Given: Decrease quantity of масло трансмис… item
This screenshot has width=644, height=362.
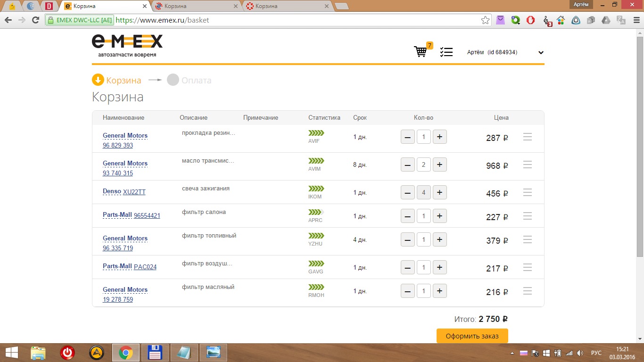Looking at the screenshot, I should (x=408, y=165).
